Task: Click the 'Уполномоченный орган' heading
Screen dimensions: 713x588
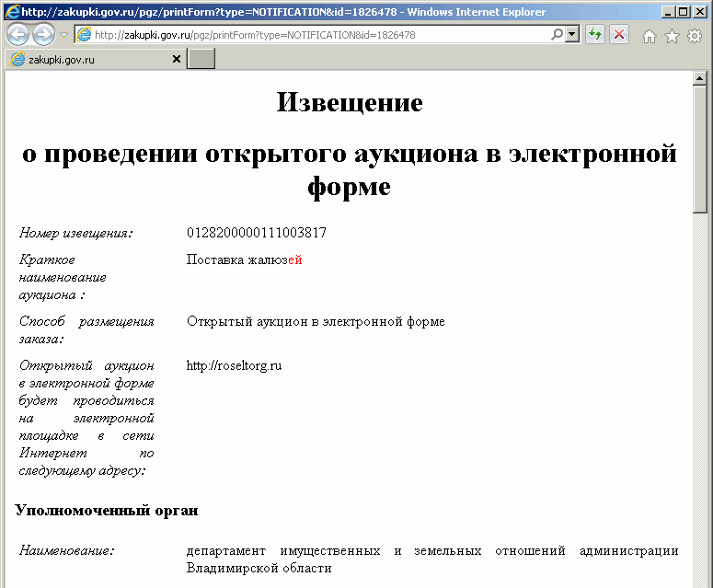Action: click(x=107, y=510)
